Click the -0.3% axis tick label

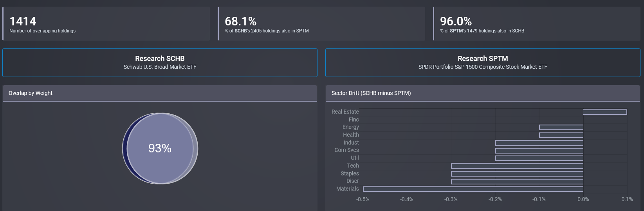pos(451,199)
